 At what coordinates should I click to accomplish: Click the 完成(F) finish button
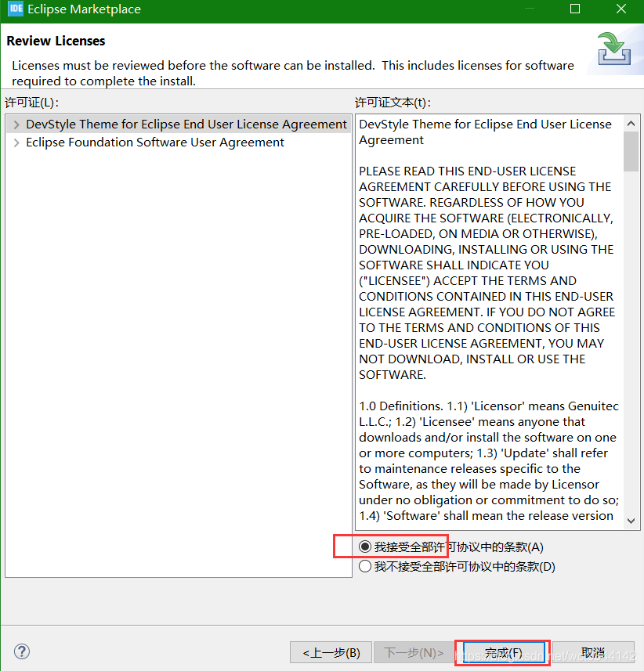[x=503, y=652]
